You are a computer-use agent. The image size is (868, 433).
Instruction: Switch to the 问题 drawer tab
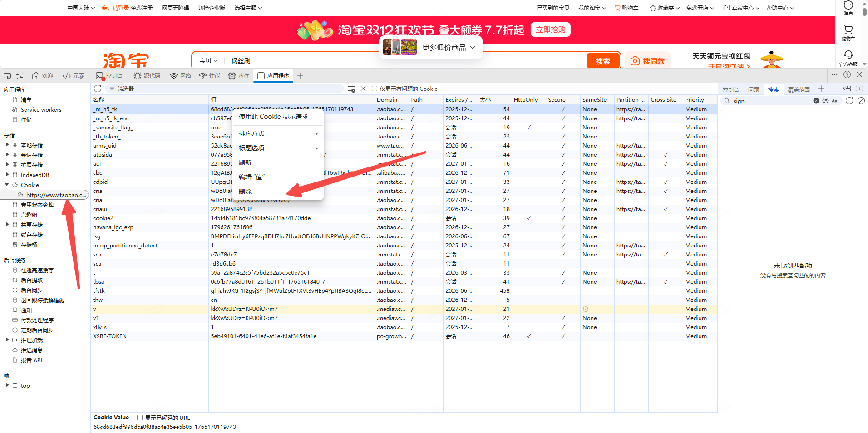click(754, 89)
